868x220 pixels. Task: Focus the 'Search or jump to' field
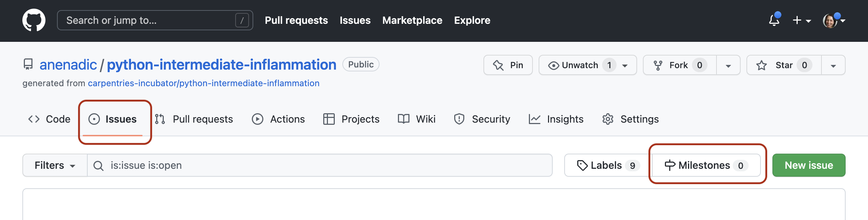(x=155, y=20)
